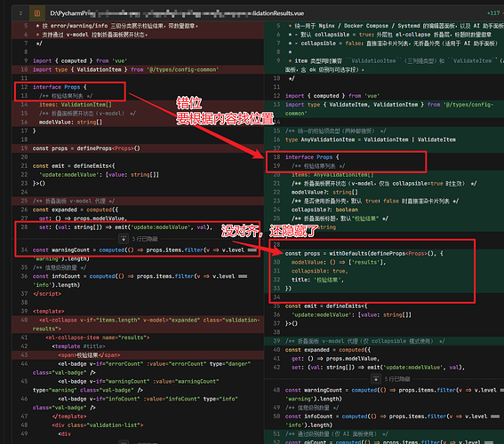504x444 pixels.
Task: Click right line 6 'collapsible = true' comment
Action: click(x=390, y=35)
